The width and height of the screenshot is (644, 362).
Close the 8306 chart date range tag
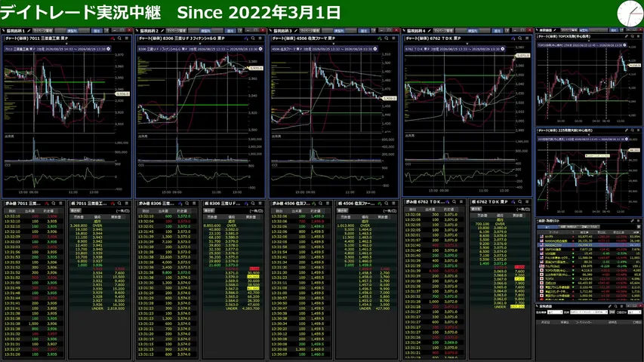coord(260,49)
